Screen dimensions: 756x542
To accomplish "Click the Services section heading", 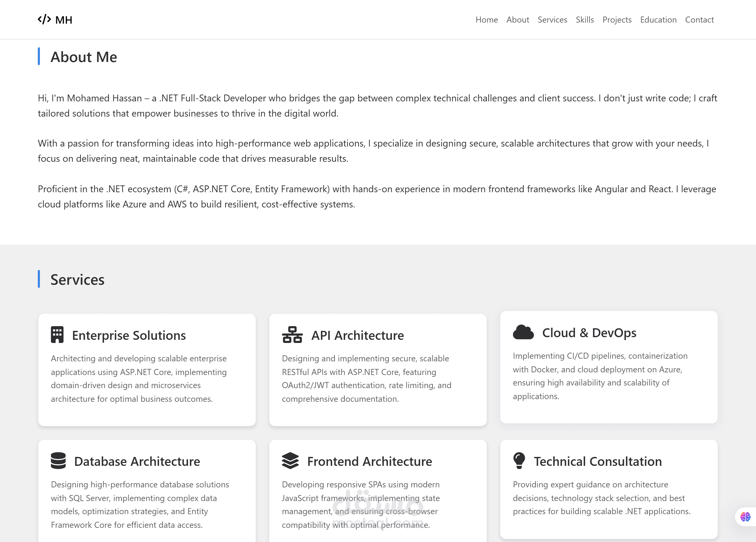I will tap(77, 279).
